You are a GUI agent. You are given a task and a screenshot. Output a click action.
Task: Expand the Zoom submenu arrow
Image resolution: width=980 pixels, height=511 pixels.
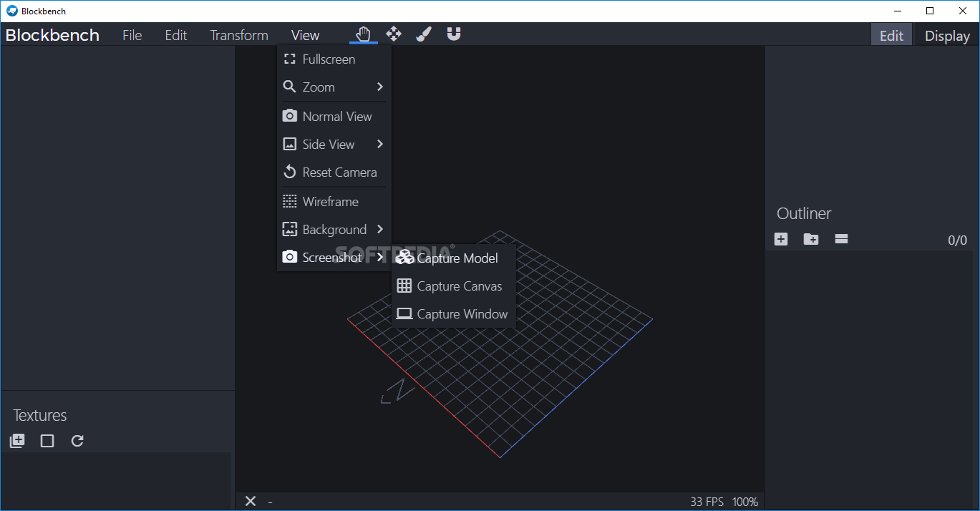pyautogui.click(x=379, y=87)
